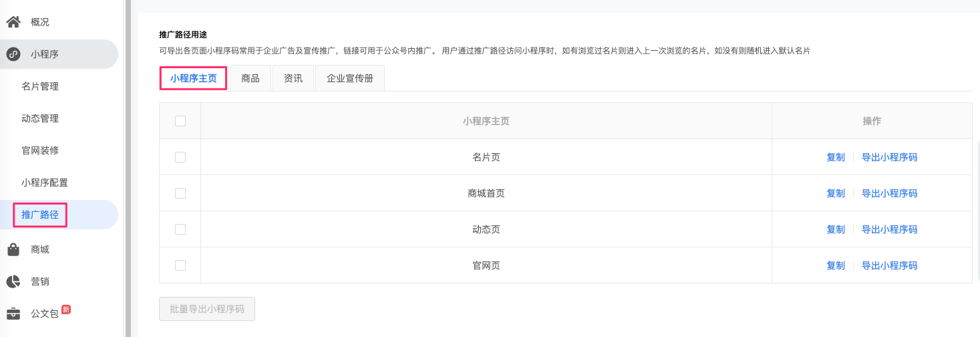980x337 pixels.
Task: Switch to the 商品 tab
Action: tap(251, 78)
